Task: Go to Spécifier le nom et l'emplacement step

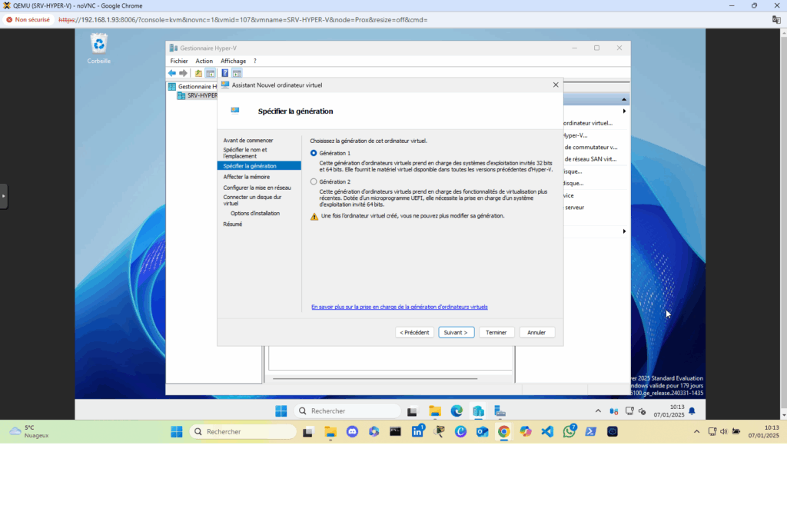Action: [245, 153]
